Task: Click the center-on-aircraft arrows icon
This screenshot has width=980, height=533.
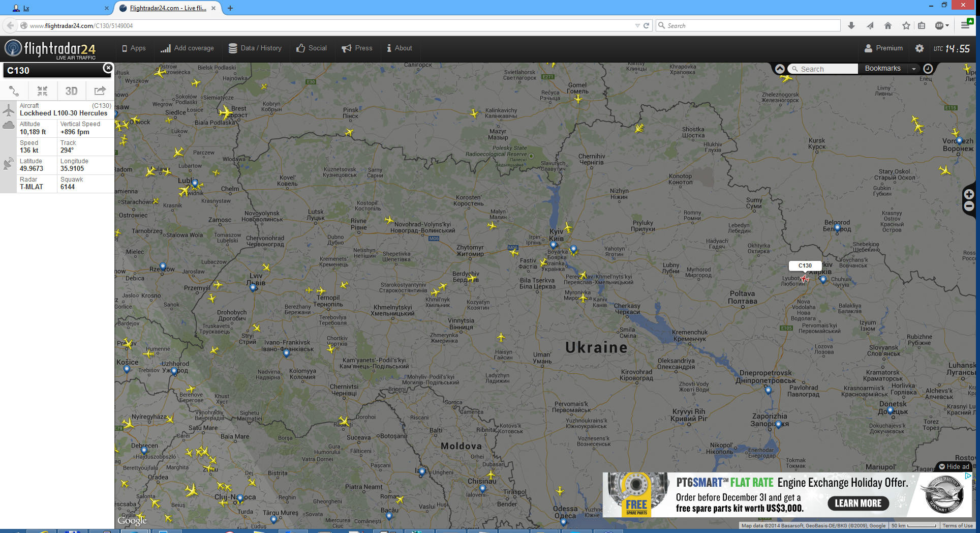Action: (42, 91)
